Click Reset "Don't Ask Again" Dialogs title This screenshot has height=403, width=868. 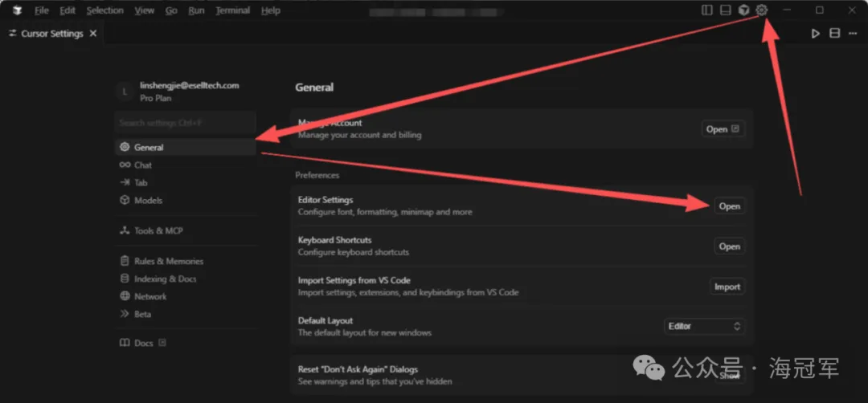[358, 369]
